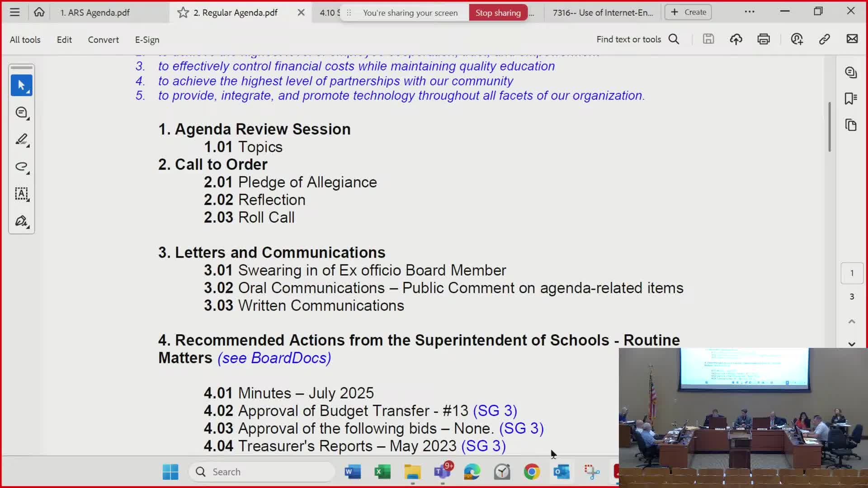The height and width of the screenshot is (488, 868).
Task: Switch to the 7316 Use of Internet tab
Action: click(603, 13)
